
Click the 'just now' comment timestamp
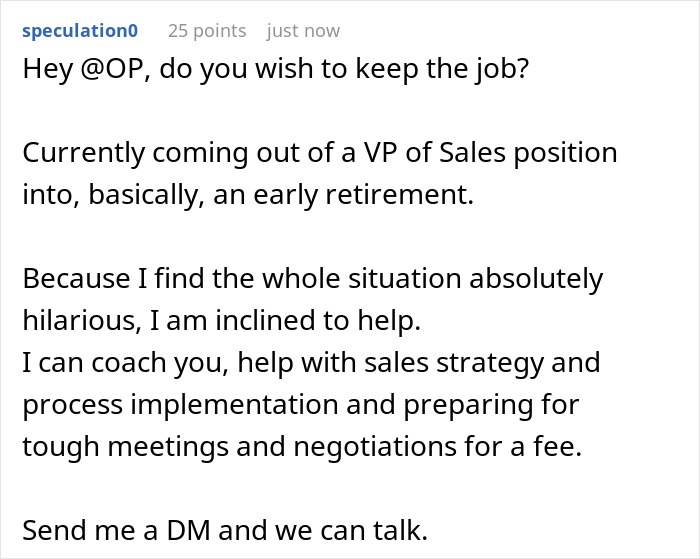(305, 30)
